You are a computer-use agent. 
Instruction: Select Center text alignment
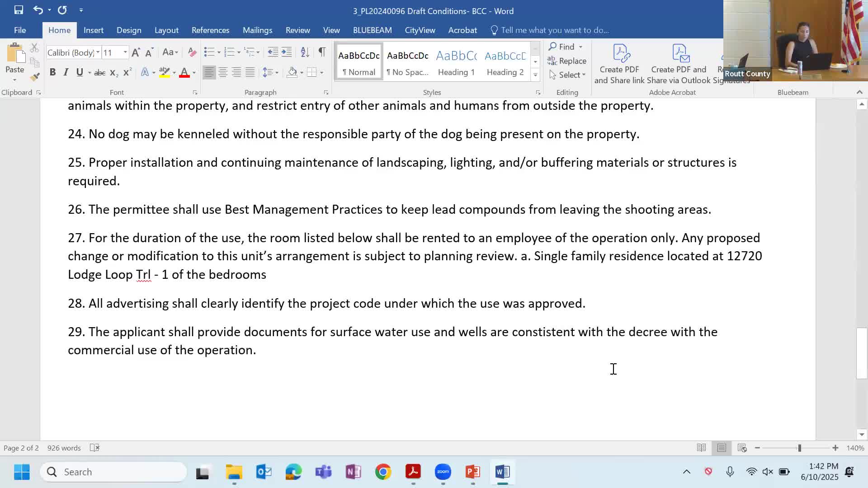(x=223, y=72)
